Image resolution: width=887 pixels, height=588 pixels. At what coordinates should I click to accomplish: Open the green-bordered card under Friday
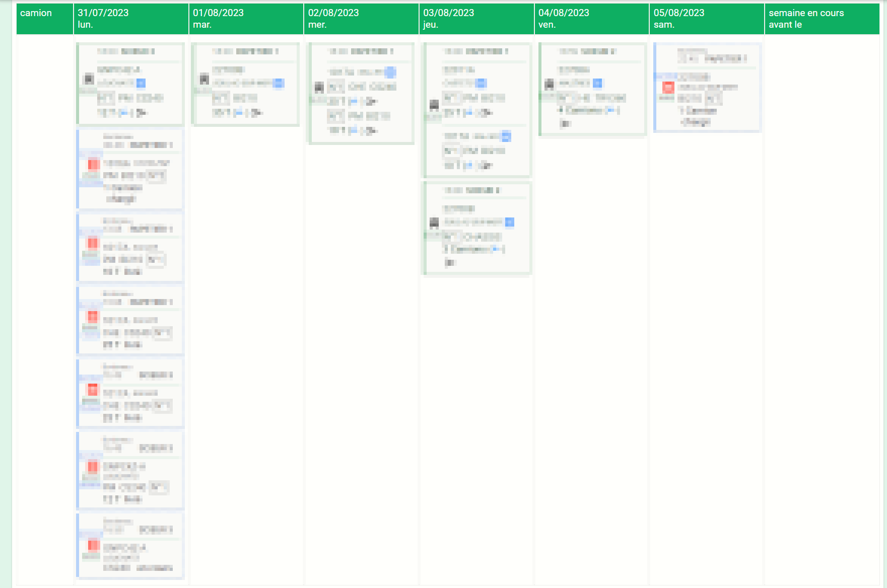pyautogui.click(x=592, y=90)
